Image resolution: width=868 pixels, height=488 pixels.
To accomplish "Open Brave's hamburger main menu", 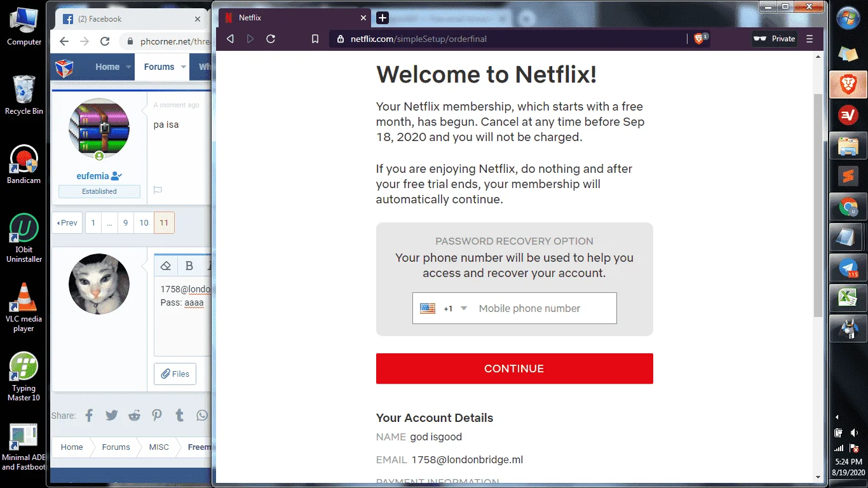I will click(810, 39).
